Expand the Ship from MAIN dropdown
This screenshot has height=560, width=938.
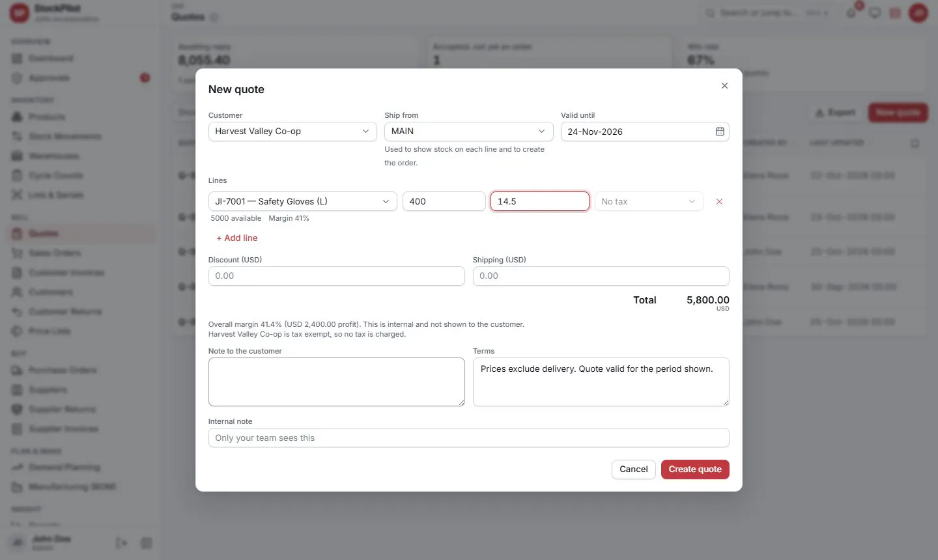(x=468, y=132)
